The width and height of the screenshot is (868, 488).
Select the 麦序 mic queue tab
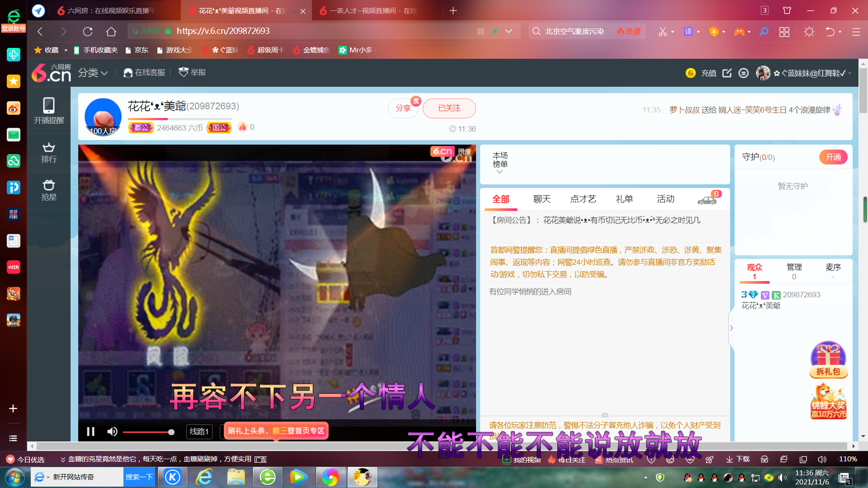833,271
